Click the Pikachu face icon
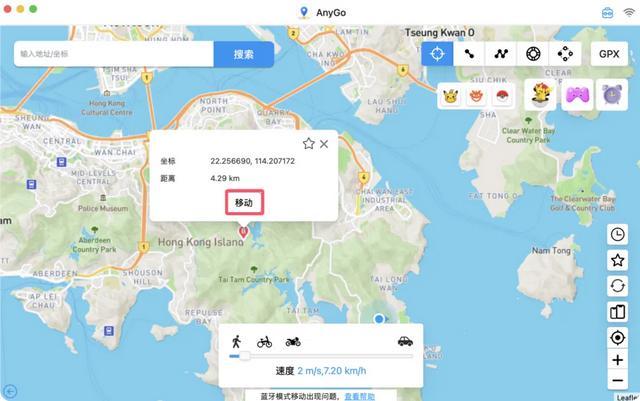 [x=451, y=96]
